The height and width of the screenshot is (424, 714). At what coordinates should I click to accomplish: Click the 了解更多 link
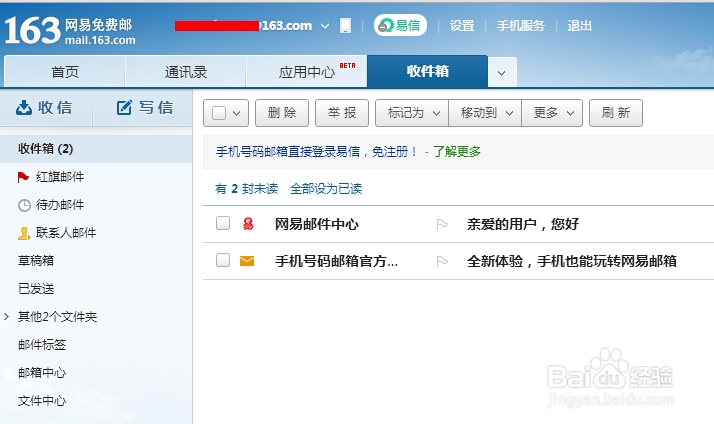[x=457, y=151]
